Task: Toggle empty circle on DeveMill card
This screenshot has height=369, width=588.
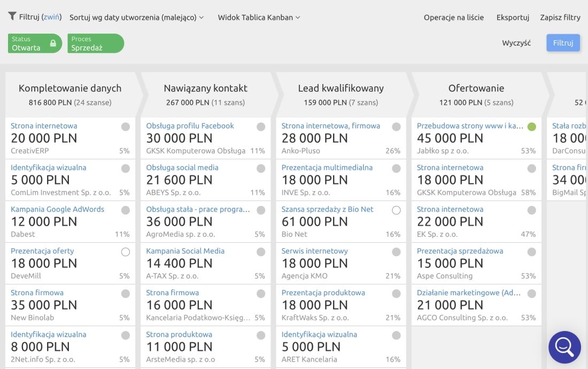Action: (x=125, y=252)
